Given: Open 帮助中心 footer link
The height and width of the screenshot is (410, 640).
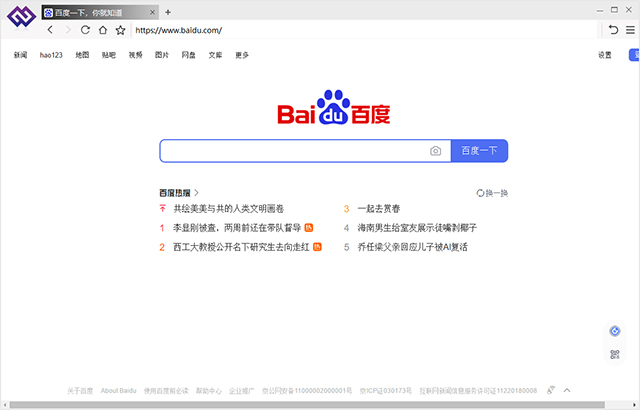Looking at the screenshot, I should click(x=209, y=390).
